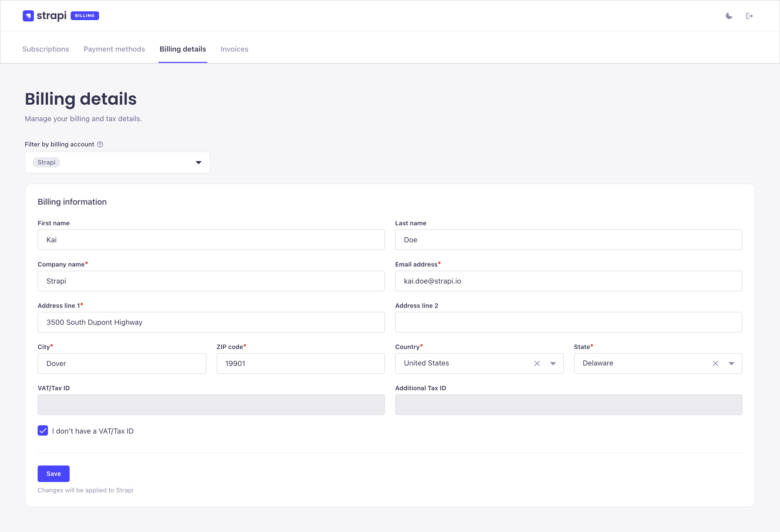Click the "Billing information" heading

[x=72, y=202]
